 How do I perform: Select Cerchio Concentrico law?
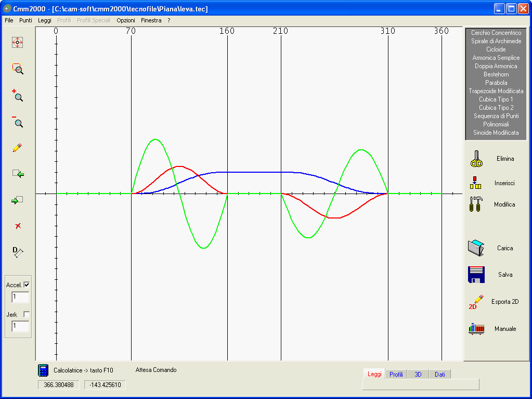(496, 33)
